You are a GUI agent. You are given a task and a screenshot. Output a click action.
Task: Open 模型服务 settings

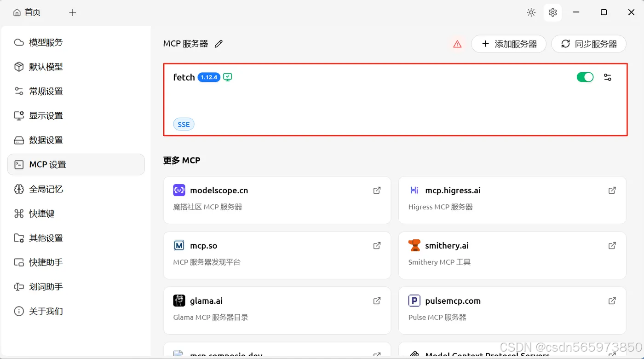(x=76, y=42)
